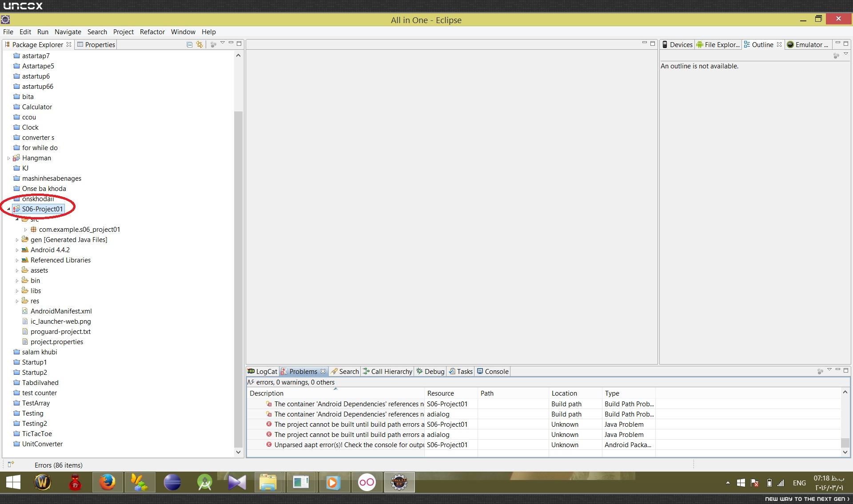Close the Outline tab
853x504 pixels.
(779, 44)
